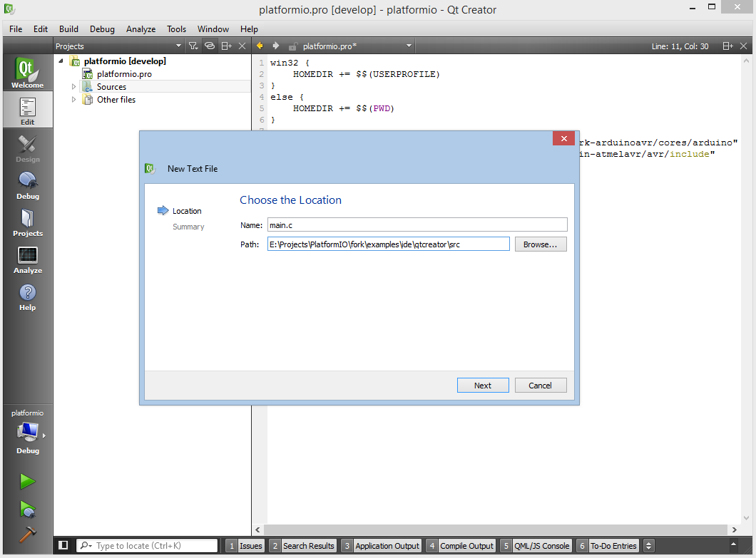
Task: Open the Window menu
Action: tap(213, 29)
